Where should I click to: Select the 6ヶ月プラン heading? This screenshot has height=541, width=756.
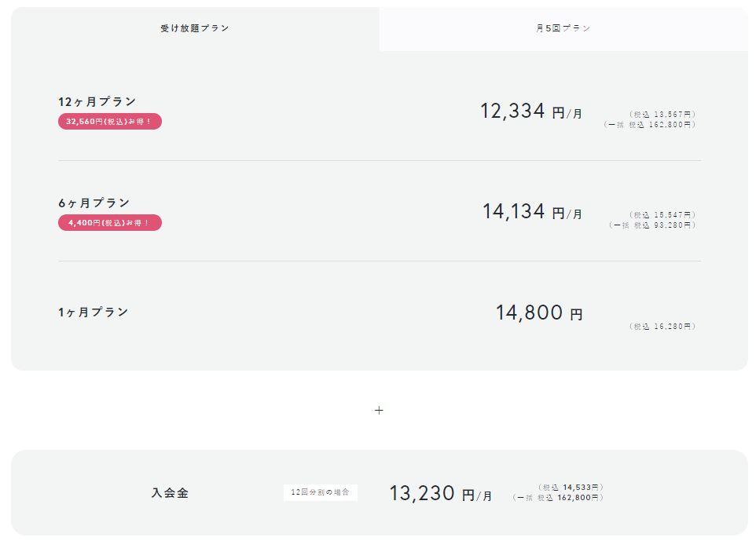[x=94, y=203]
